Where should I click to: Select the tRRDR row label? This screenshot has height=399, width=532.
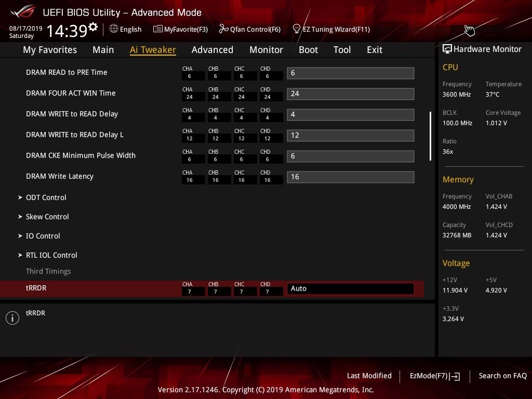(x=36, y=288)
